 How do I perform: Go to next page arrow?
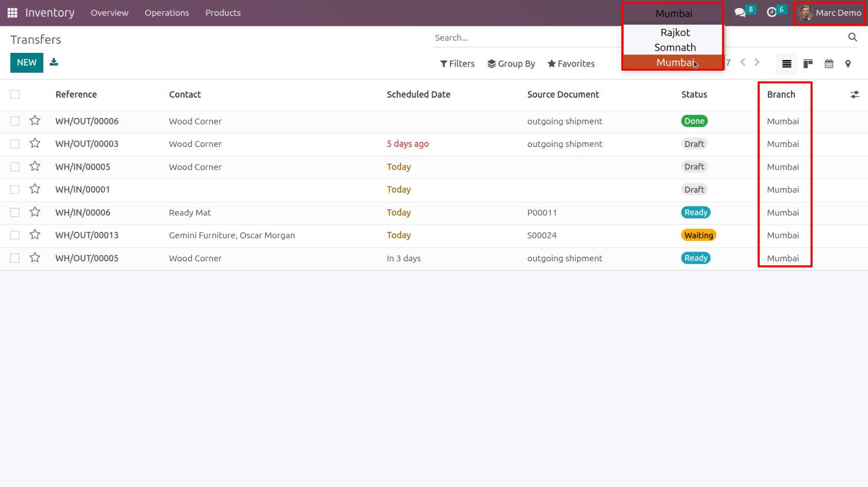(x=757, y=62)
